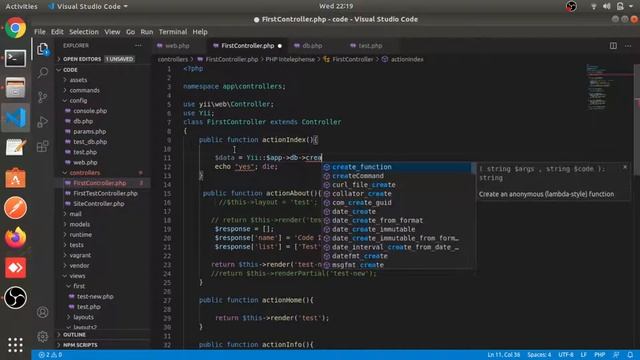Open the Accounts icon in activity bar
The width and height of the screenshot is (640, 360).
[42, 312]
